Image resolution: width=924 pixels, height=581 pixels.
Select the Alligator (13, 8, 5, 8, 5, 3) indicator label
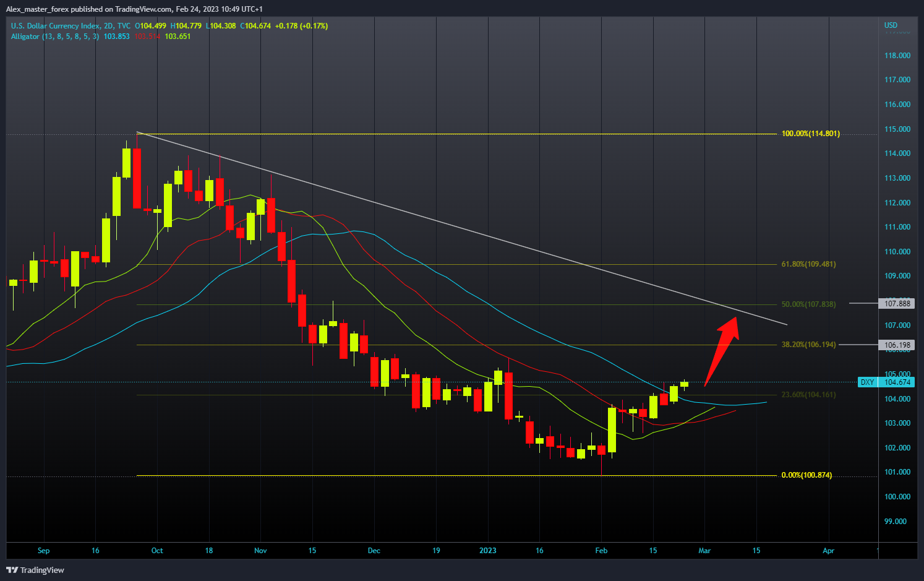pyautogui.click(x=54, y=37)
